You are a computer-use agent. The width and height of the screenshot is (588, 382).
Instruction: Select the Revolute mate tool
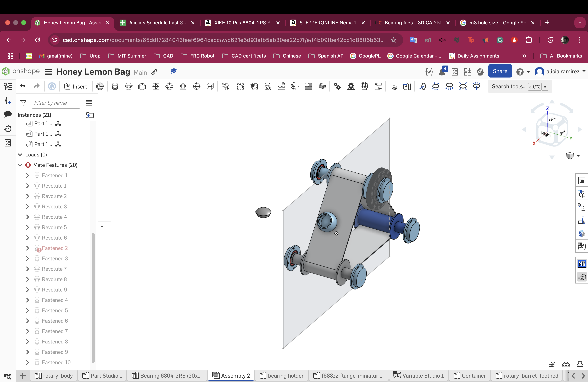(x=128, y=86)
